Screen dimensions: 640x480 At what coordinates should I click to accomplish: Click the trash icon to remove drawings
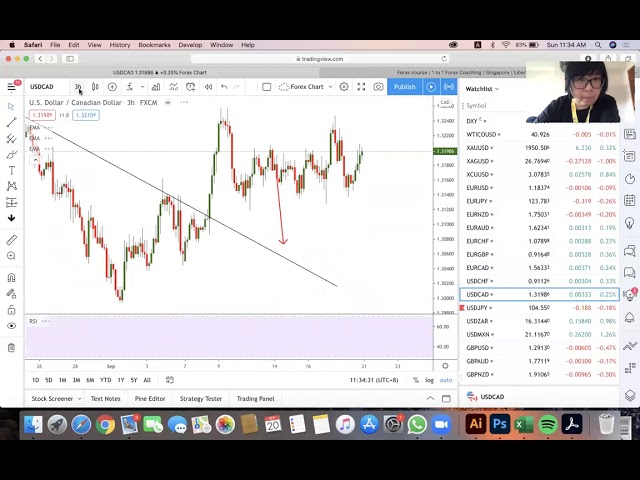click(x=11, y=347)
